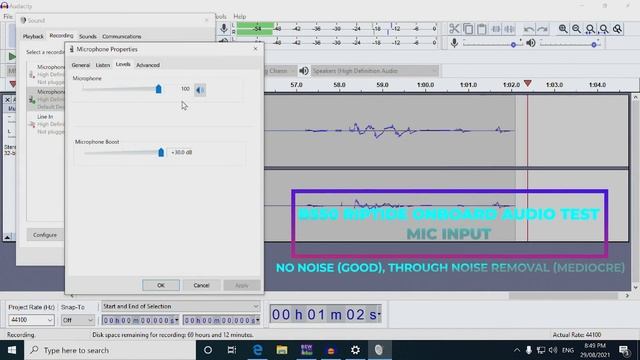Screen dimensions: 640x360
Task: Click track collapse arrow at track bottom
Action: click(7, 237)
